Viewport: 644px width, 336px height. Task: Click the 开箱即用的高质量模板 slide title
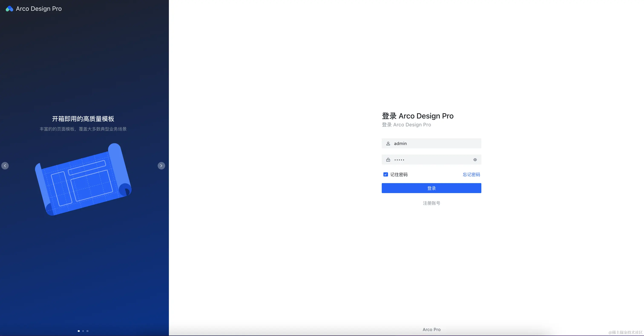[x=83, y=119]
